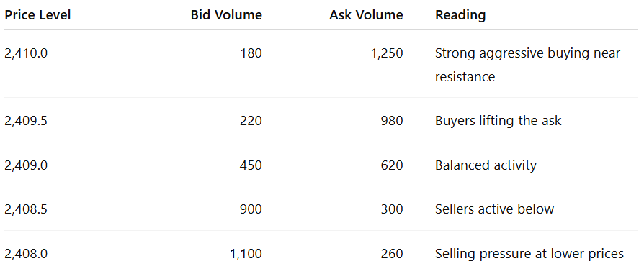Select the 2,408.5 price level cell
644x269 pixels.
26,209
